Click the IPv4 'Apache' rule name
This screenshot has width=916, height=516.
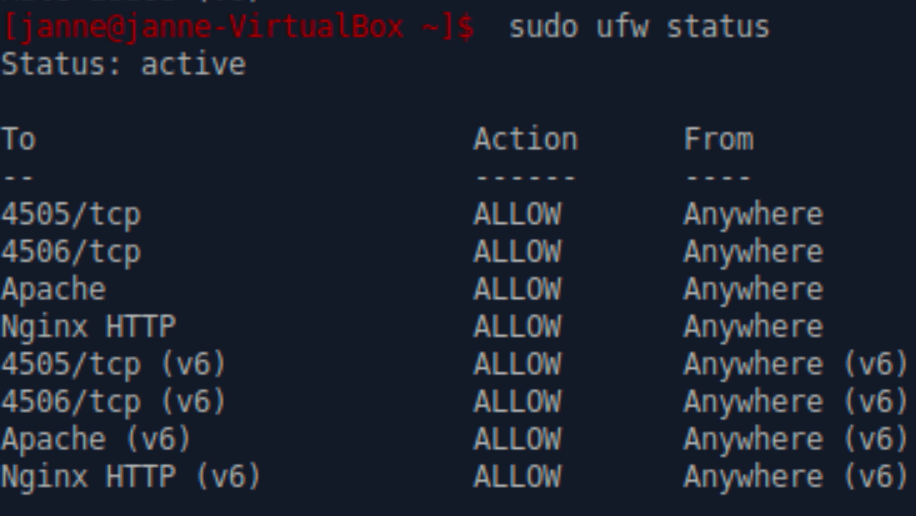pyautogui.click(x=53, y=289)
